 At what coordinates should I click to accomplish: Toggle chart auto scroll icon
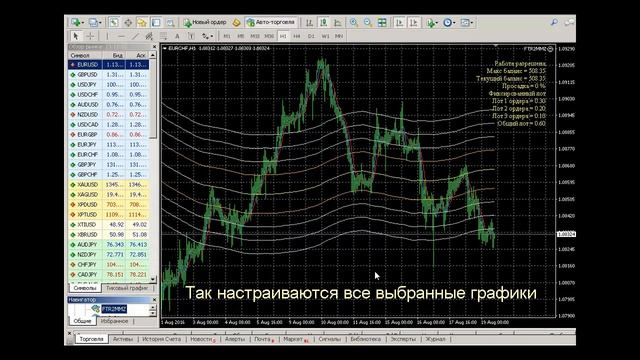tap(399, 22)
